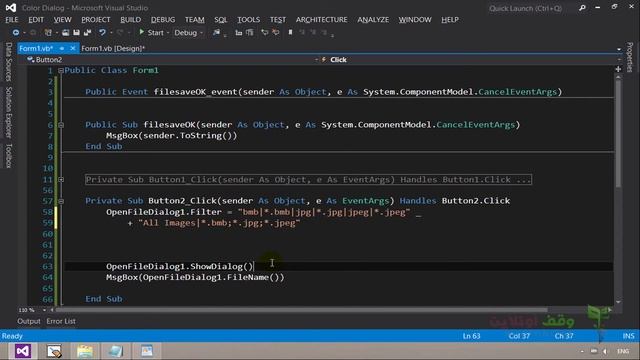Click the Open File toolbar icon
This screenshot has height=360, width=640.
65,32
